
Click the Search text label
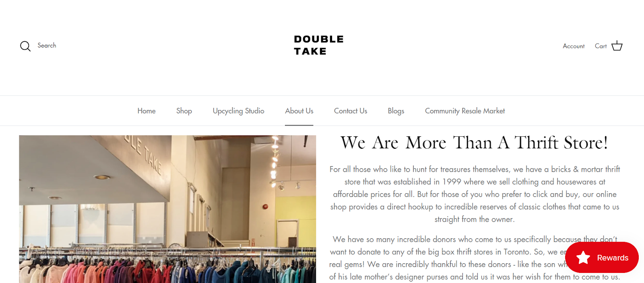point(47,46)
